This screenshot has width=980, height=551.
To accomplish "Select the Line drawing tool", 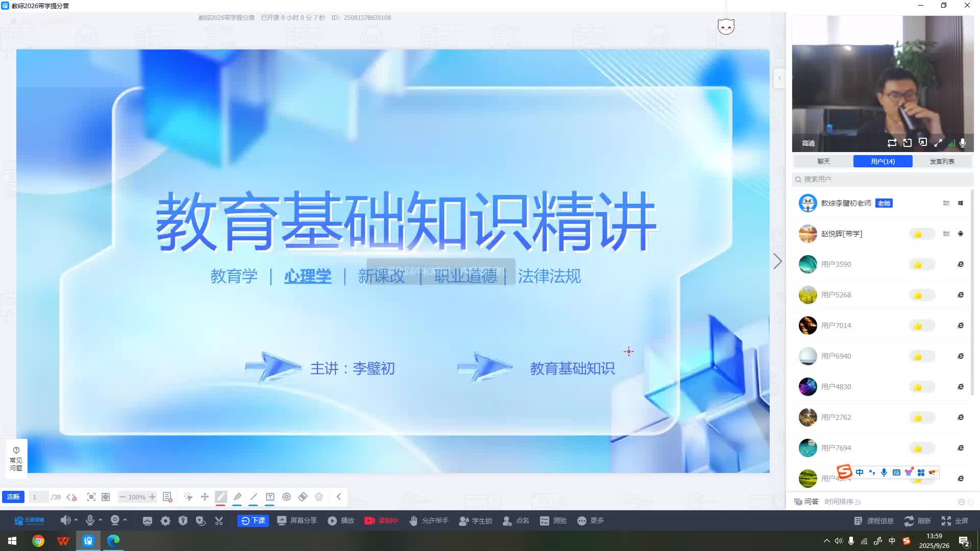I will 254,496.
